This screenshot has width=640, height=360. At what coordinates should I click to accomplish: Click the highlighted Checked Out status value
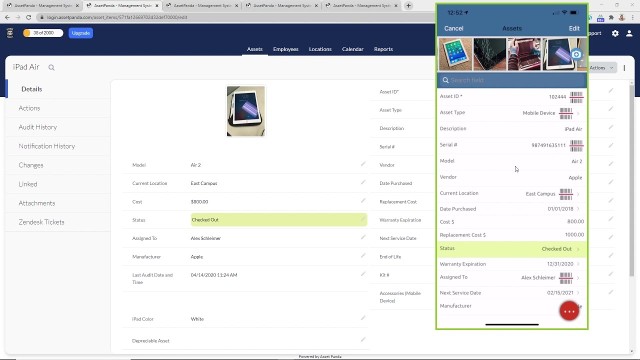278,220
